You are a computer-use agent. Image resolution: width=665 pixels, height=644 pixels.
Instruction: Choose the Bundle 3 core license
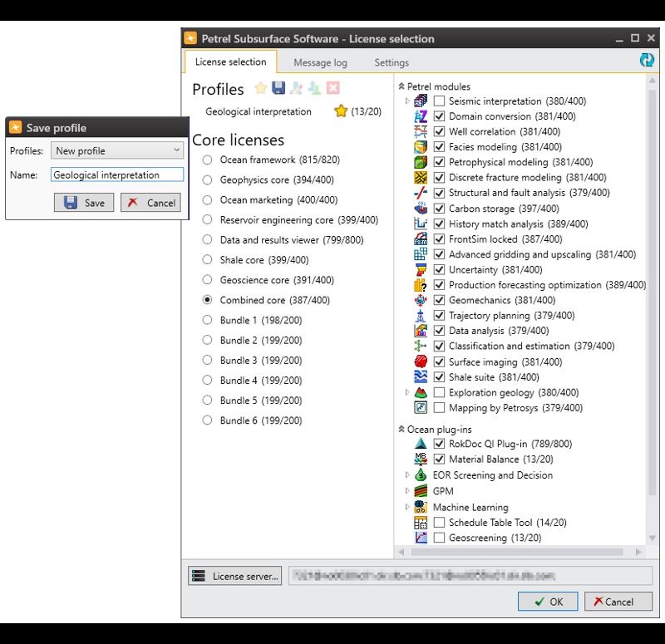(207, 360)
